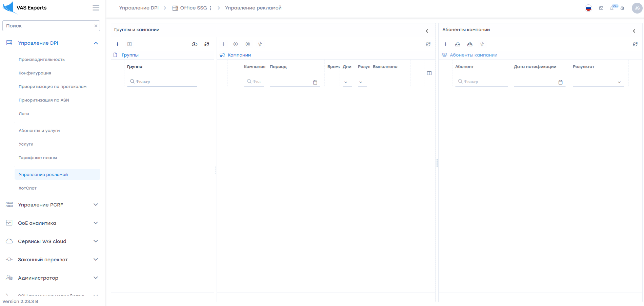Open the Абоненты и услуги menu item
Viewport: 644px width, 306px height.
39,131
